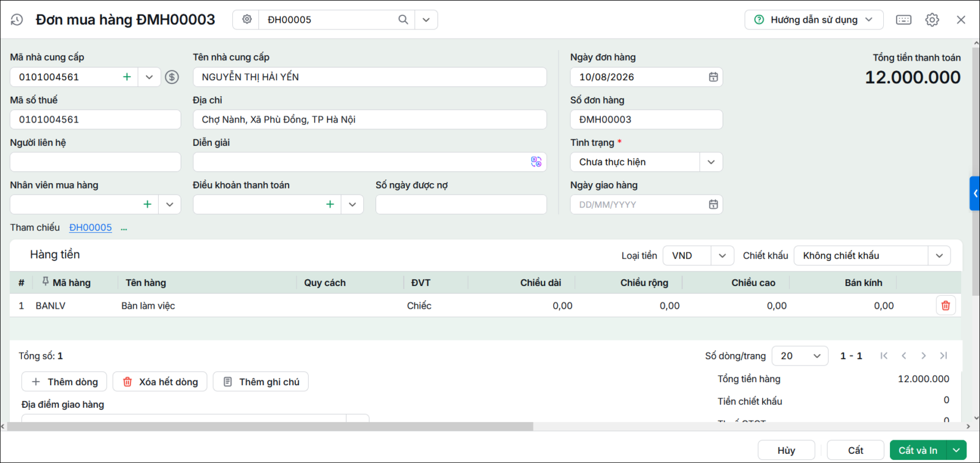Add new Điều khoản thanh toán via plus icon

(330, 205)
